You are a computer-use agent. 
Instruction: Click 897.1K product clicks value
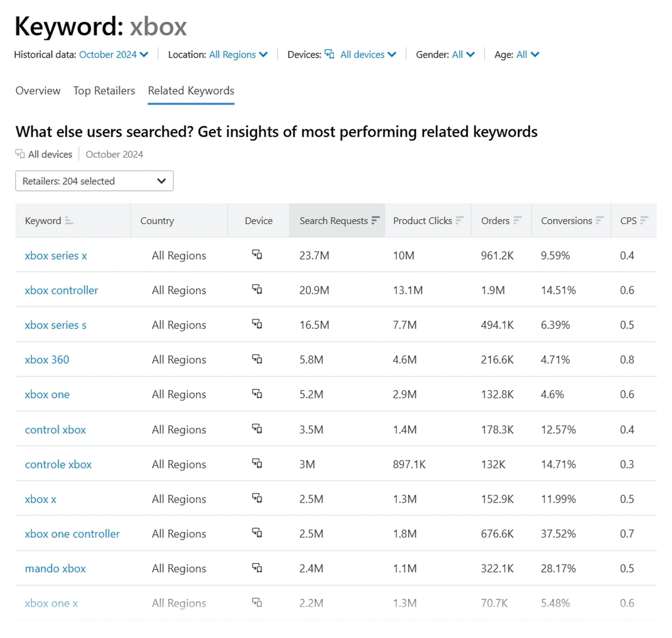(x=409, y=465)
